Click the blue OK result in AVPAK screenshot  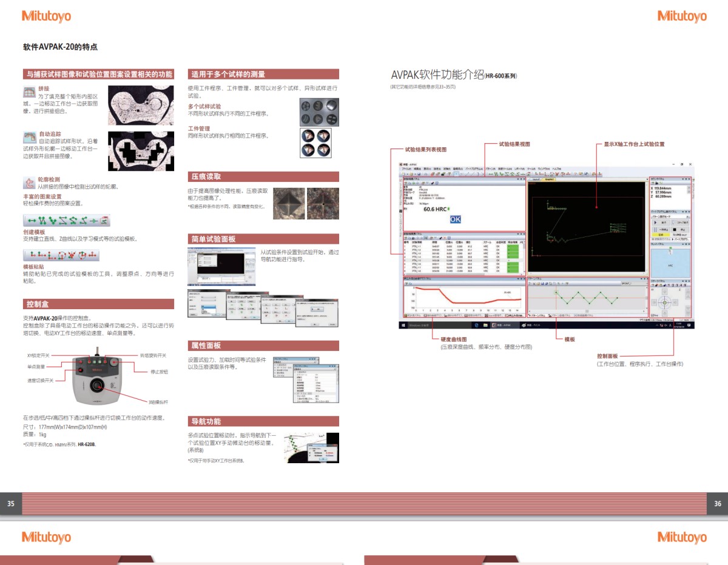point(455,219)
